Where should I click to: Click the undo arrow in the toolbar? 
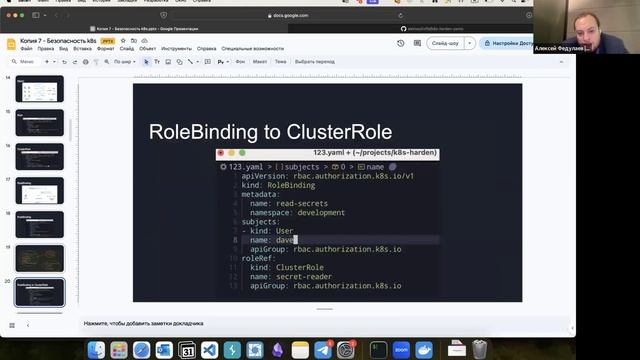[x=64, y=62]
